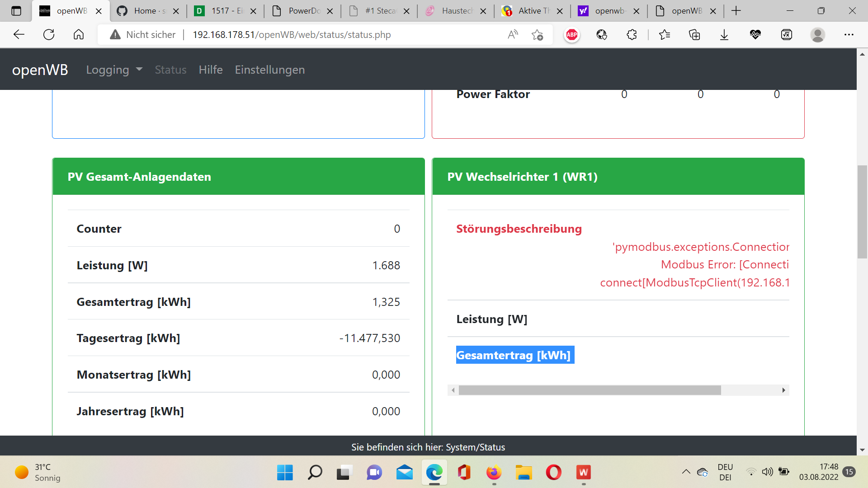Click the browser home icon

pyautogui.click(x=79, y=35)
